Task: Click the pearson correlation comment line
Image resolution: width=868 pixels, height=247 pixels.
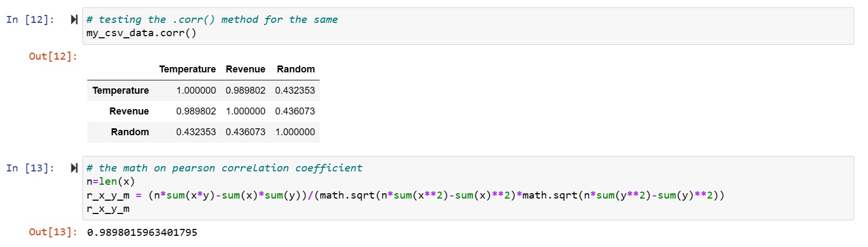Action: click(224, 168)
